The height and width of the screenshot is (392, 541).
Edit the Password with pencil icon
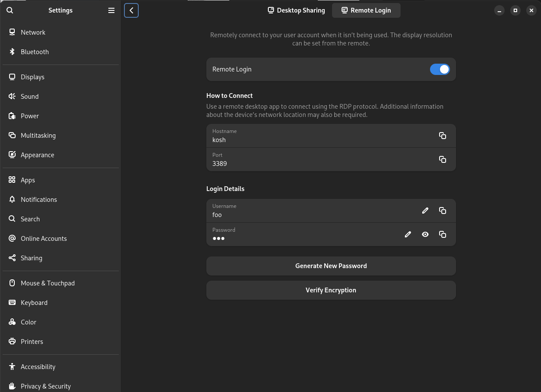[x=407, y=234]
